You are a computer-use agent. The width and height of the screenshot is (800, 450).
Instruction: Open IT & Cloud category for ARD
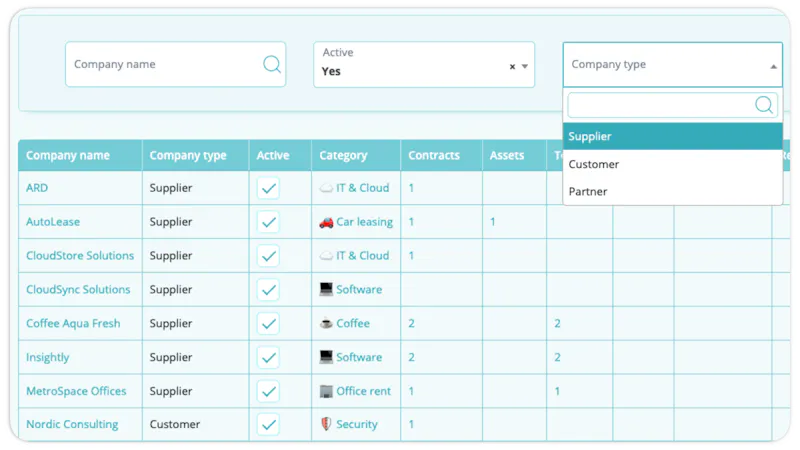coord(362,188)
